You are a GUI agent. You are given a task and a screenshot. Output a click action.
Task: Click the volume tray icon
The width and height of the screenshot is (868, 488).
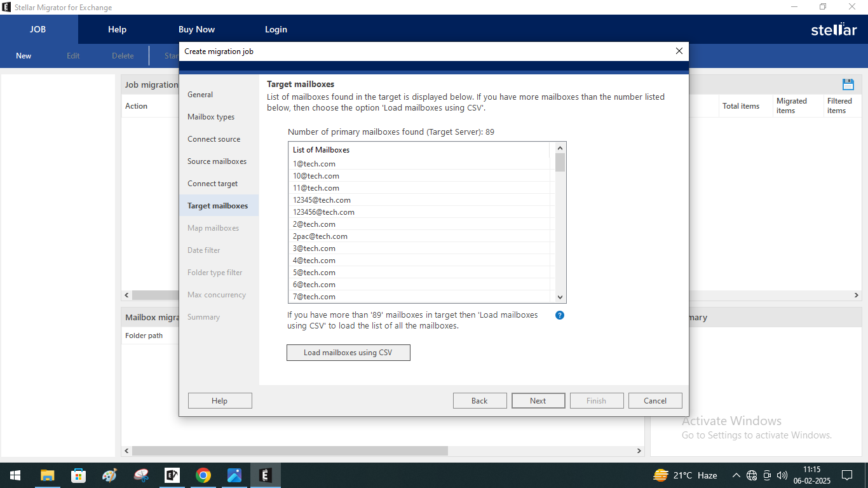click(782, 475)
